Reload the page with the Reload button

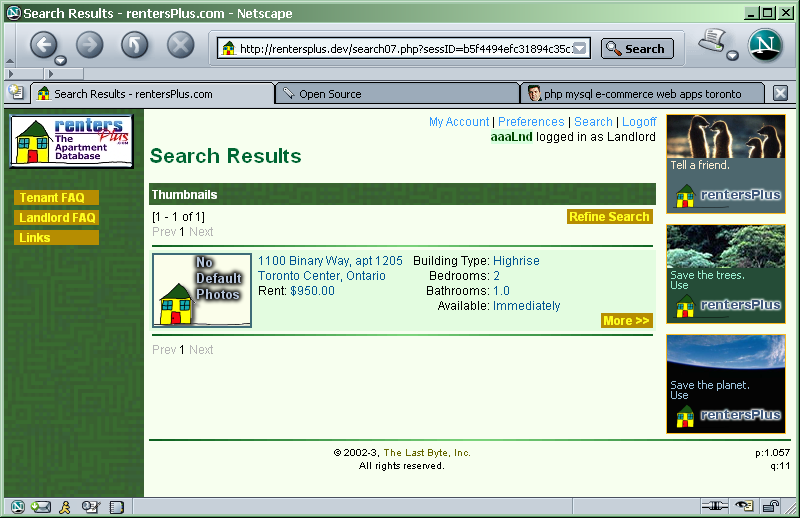point(135,45)
